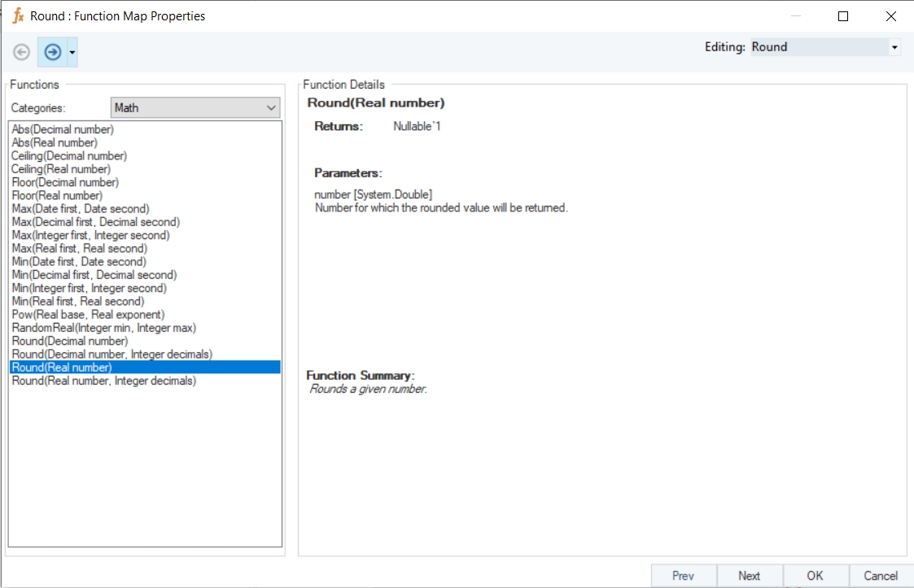Choose Floor(Decimal number) function
The image size is (914, 588).
click(x=65, y=182)
